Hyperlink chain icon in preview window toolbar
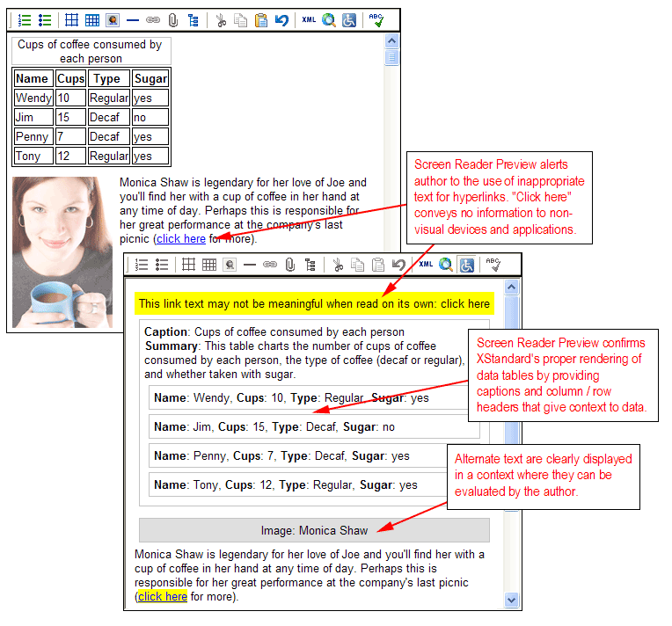The image size is (672, 626). click(x=269, y=265)
